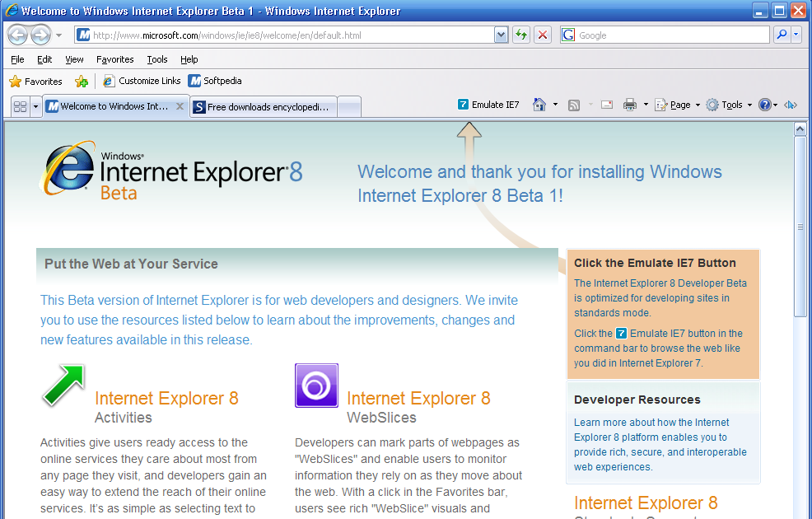
Task: Click the address bar URL field
Action: point(285,35)
